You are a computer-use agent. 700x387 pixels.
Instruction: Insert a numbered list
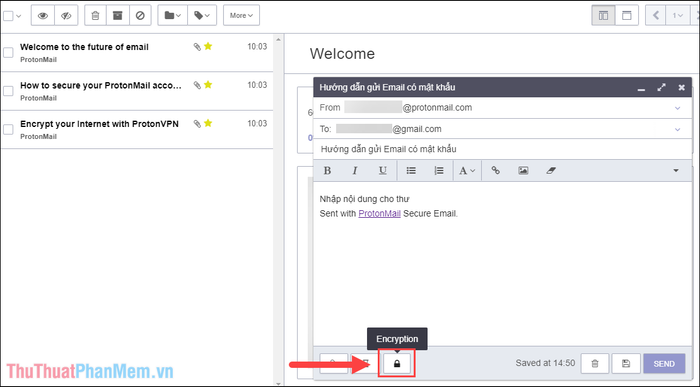pos(439,171)
